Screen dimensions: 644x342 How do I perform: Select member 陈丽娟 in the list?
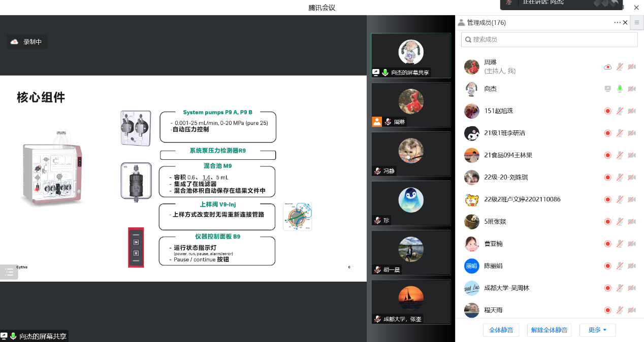click(x=493, y=266)
